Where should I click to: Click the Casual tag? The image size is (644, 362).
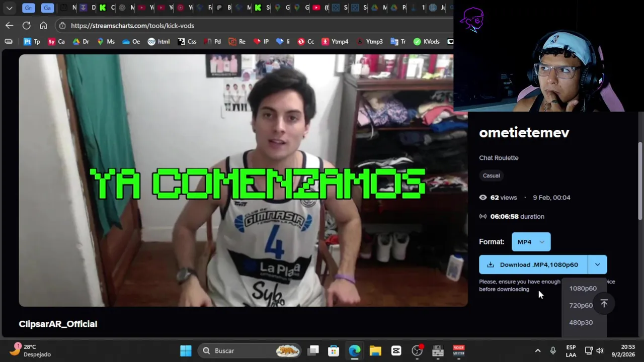pyautogui.click(x=492, y=175)
